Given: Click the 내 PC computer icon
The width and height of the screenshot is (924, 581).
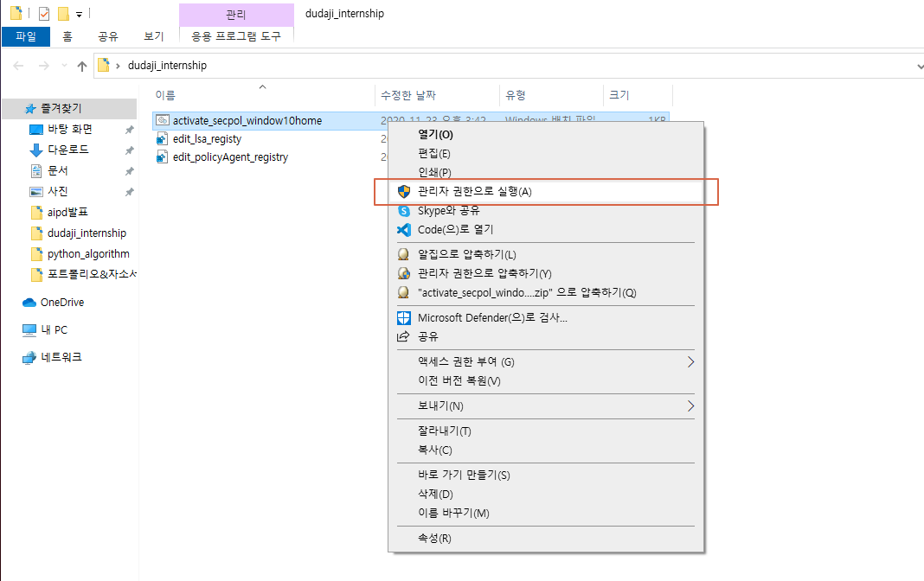Looking at the screenshot, I should tap(29, 330).
